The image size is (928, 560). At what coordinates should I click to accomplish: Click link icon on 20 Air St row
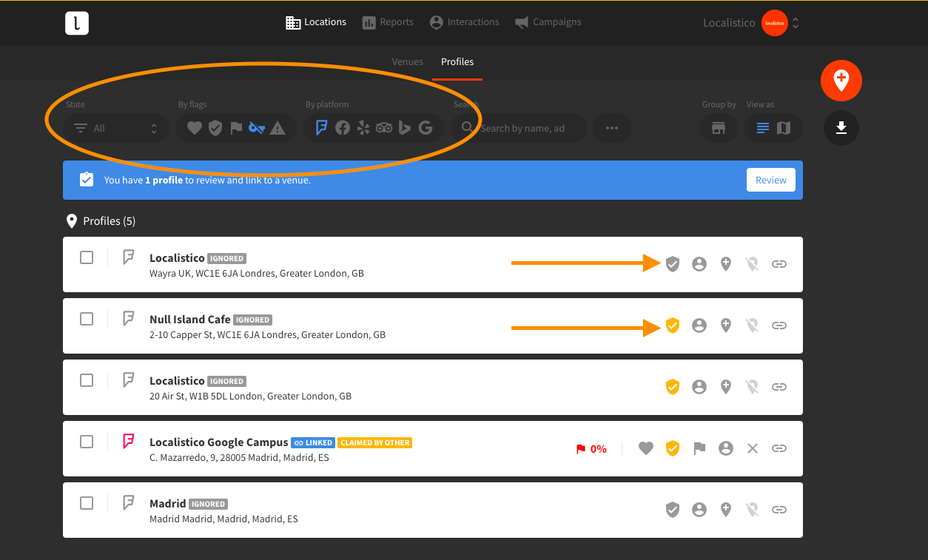[x=779, y=387]
